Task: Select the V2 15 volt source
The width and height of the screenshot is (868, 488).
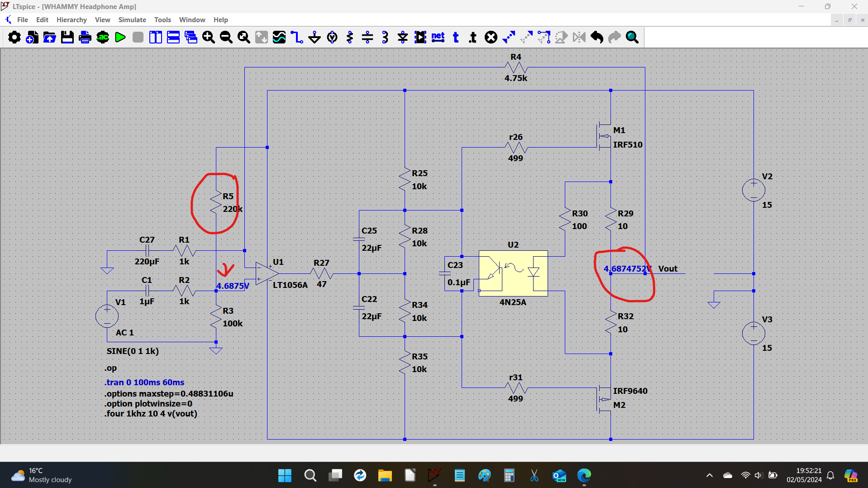Action: (x=754, y=190)
